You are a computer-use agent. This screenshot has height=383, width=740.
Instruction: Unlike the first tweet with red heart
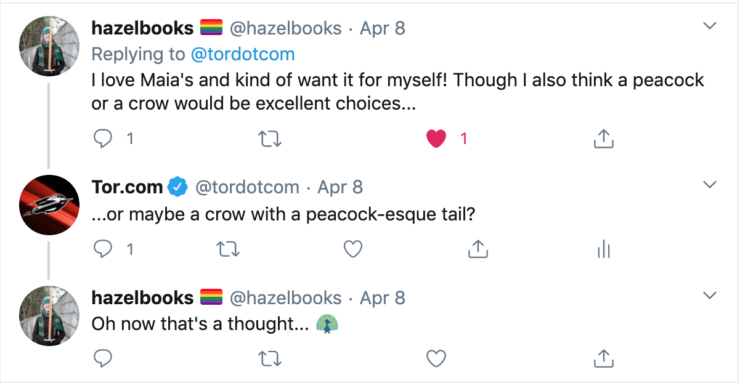click(x=436, y=139)
